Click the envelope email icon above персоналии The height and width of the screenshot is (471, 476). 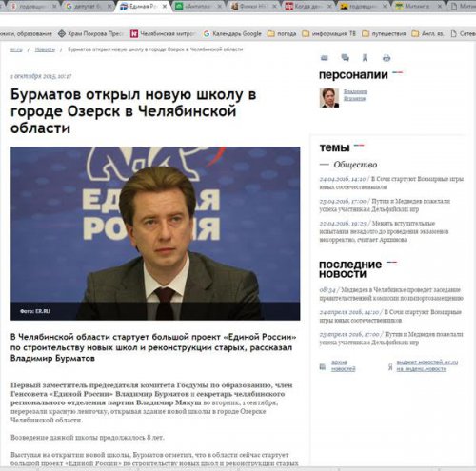[x=324, y=58]
